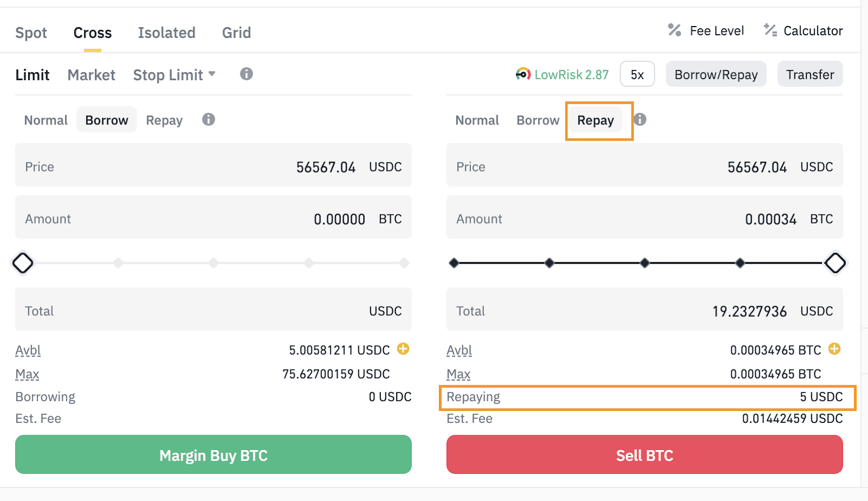Click the info icon beside Stop Limit

coord(246,74)
